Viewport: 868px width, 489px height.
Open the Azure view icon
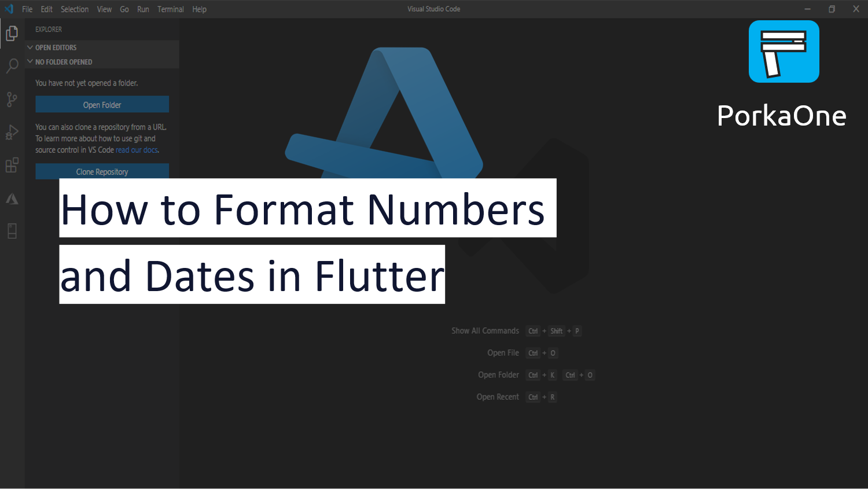tap(12, 199)
